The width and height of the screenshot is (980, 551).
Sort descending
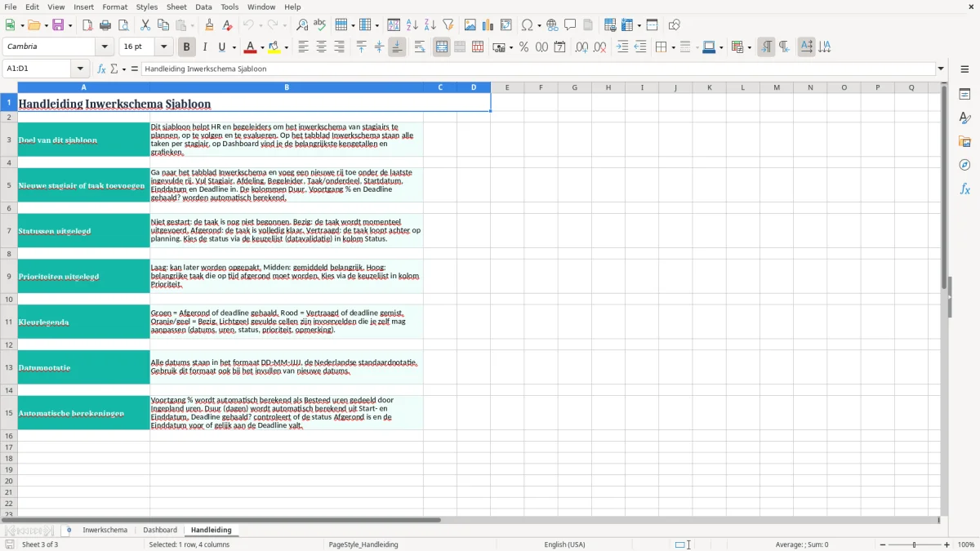(430, 25)
